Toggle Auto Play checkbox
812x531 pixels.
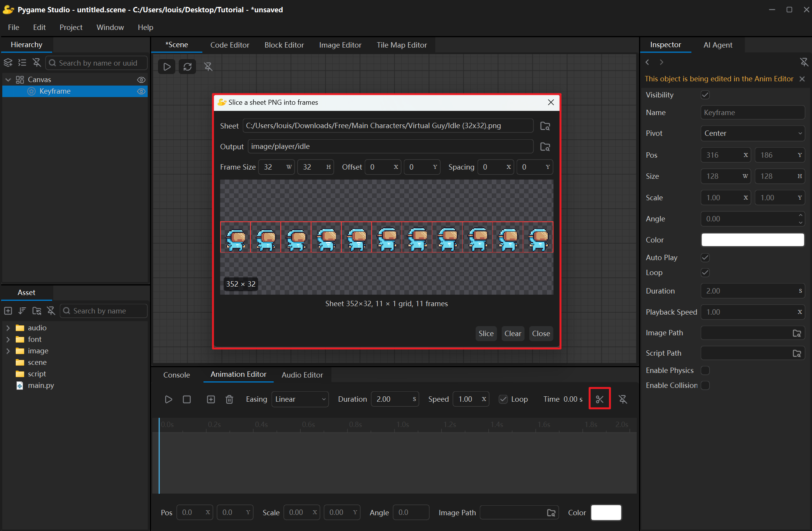[x=705, y=257]
